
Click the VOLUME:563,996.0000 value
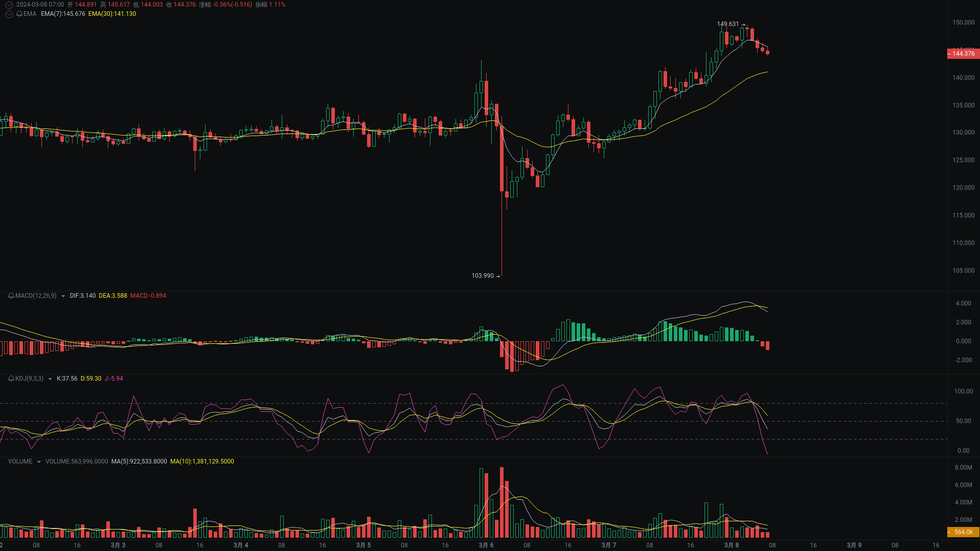point(77,461)
